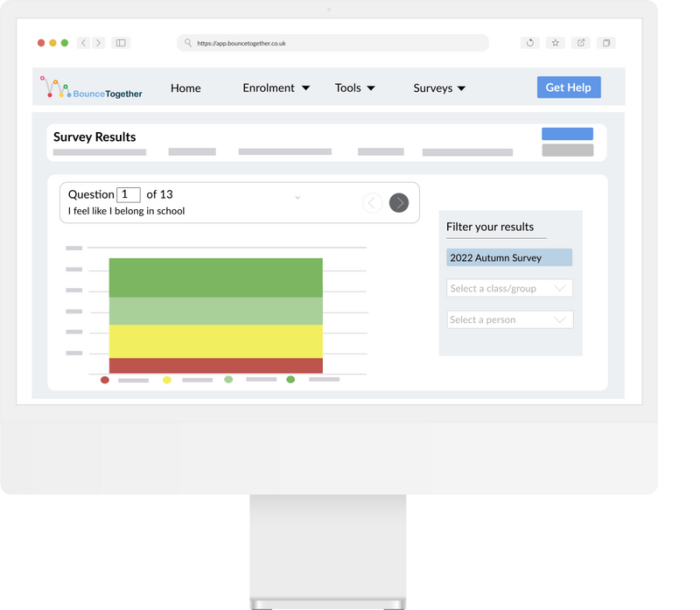
Task: Click the dark green legend dot
Action: (290, 379)
